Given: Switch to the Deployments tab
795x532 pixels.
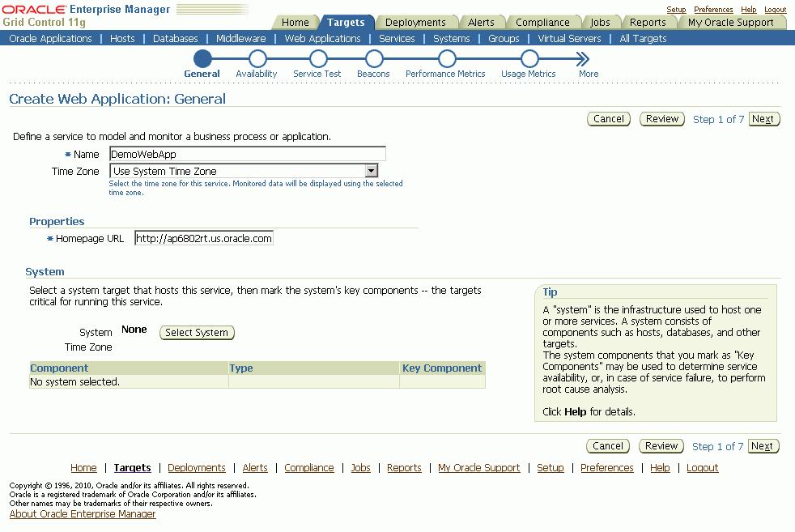Looking at the screenshot, I should (x=415, y=23).
